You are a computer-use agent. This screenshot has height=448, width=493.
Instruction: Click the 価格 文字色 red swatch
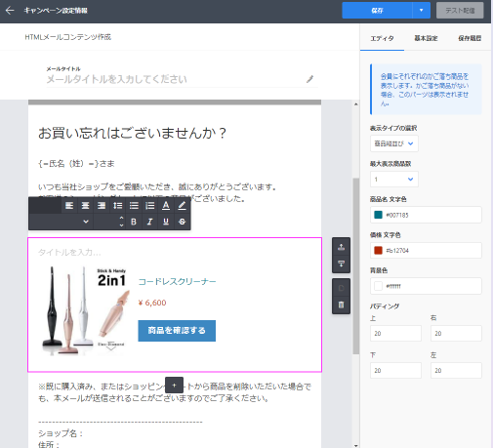[378, 251]
